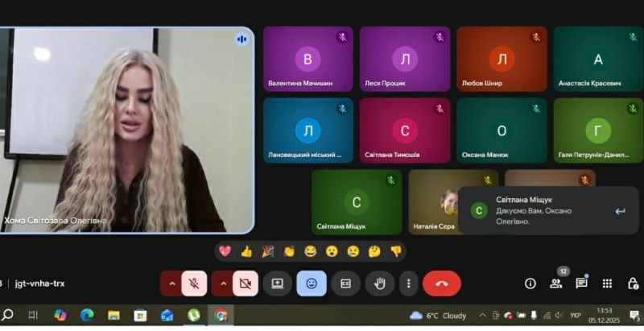Turn on the camera
Viewport: 644px width, 331px height.
(245, 283)
